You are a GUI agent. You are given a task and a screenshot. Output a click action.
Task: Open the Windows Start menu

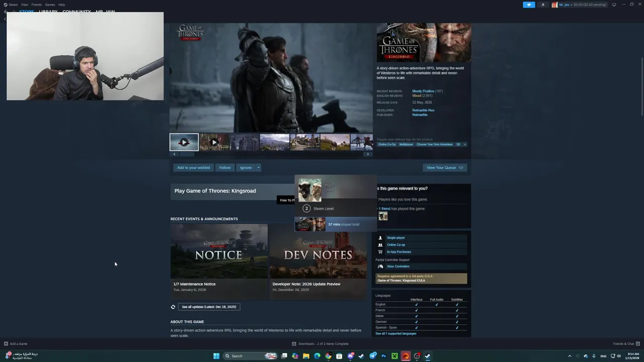coord(216,356)
